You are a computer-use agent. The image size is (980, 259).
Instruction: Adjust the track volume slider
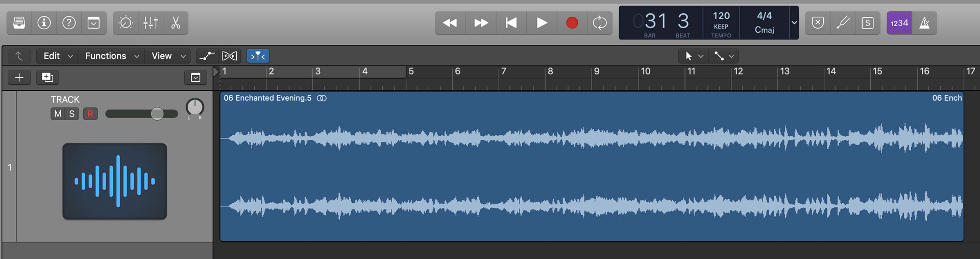(141, 114)
